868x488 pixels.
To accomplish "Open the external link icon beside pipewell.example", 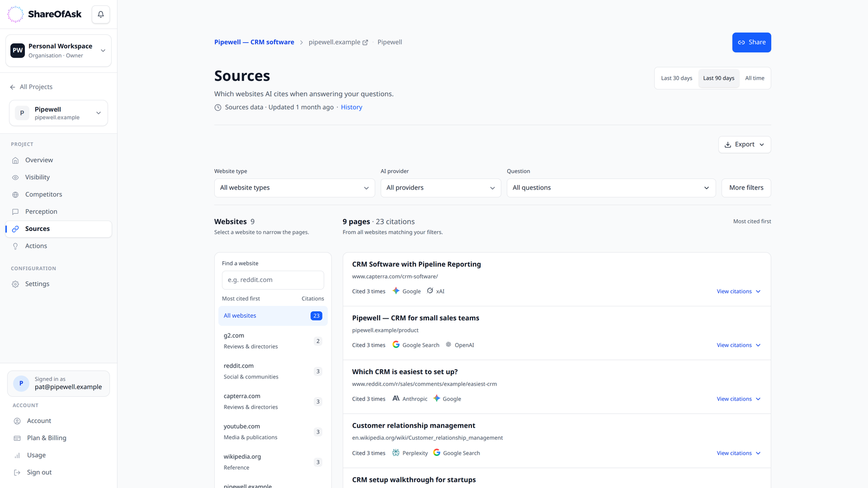I will tap(365, 42).
